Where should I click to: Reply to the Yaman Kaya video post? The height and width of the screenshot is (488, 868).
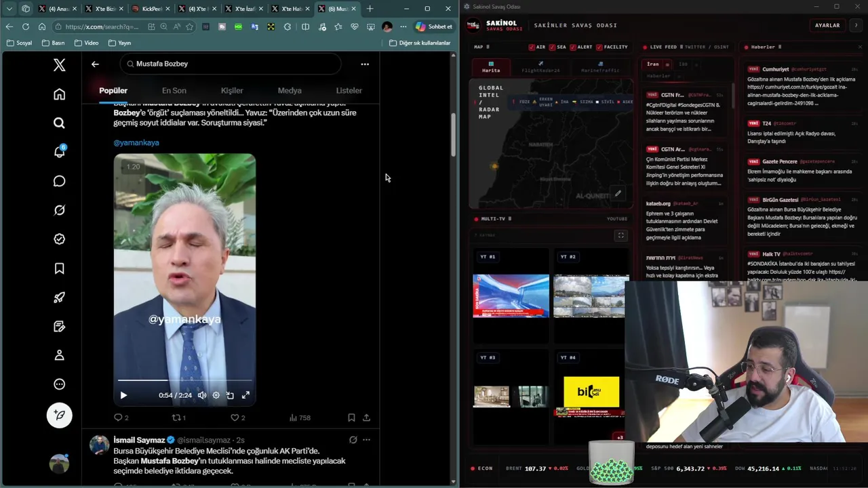click(x=121, y=418)
